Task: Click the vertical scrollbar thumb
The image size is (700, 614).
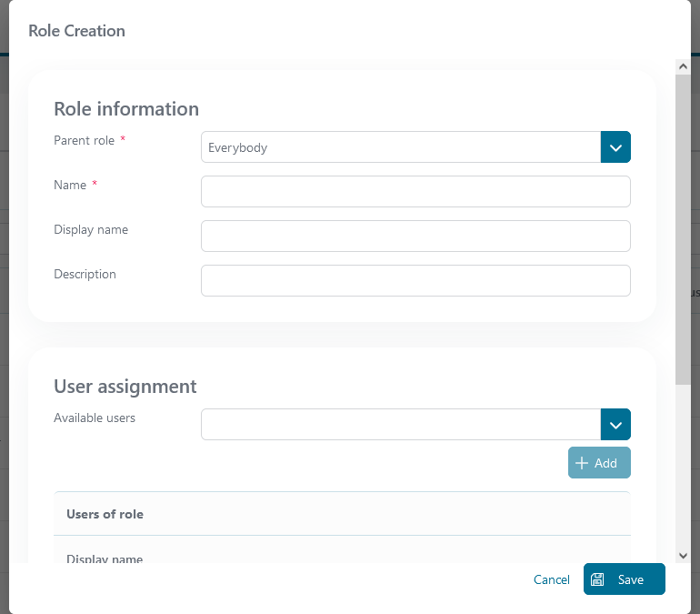Action: pos(683,229)
